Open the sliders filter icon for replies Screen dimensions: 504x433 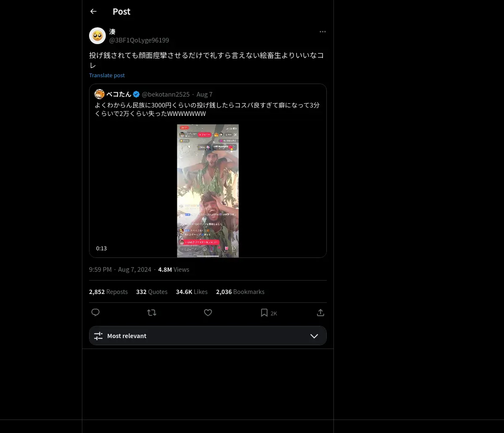coord(98,336)
